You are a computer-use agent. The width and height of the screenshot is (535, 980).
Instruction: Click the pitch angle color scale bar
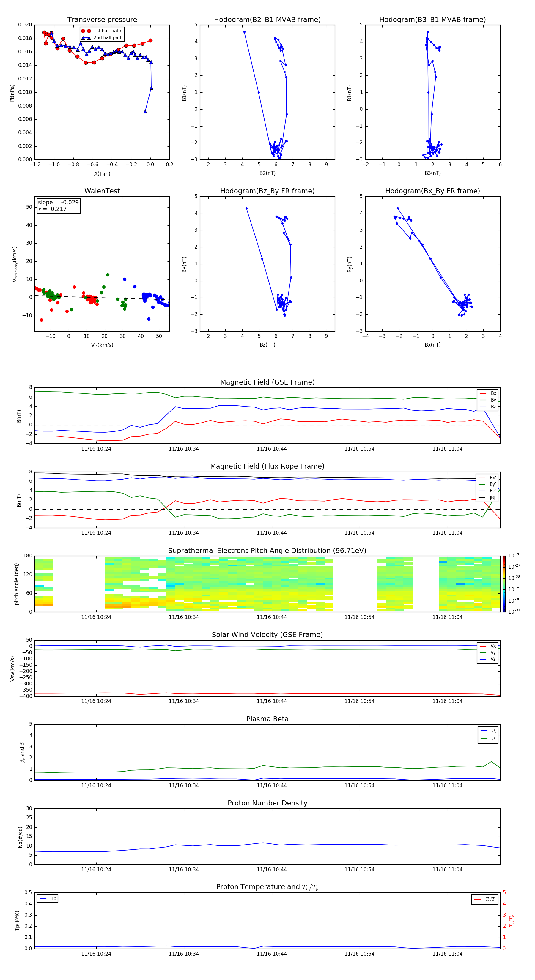pos(504,584)
